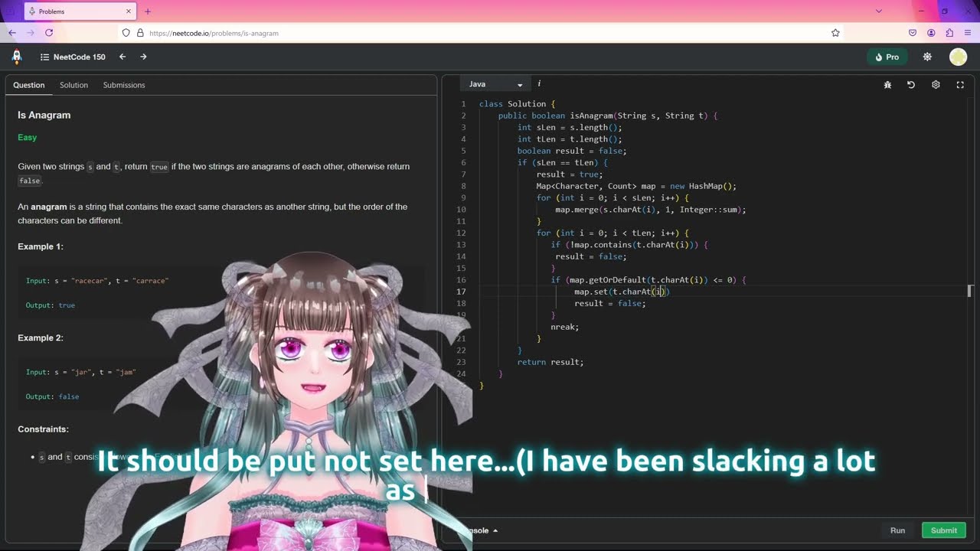Click the browser back button

coord(12,33)
